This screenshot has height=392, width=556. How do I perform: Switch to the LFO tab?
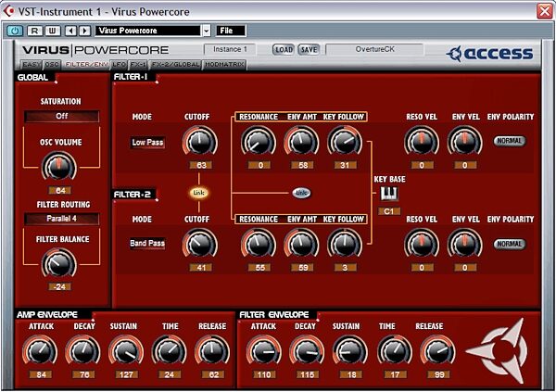119,65
